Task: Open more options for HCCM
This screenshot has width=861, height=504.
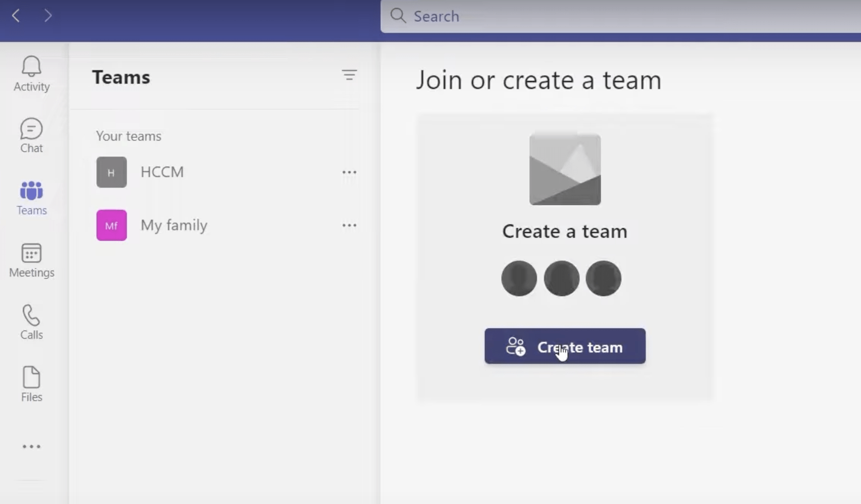Action: [x=349, y=172]
